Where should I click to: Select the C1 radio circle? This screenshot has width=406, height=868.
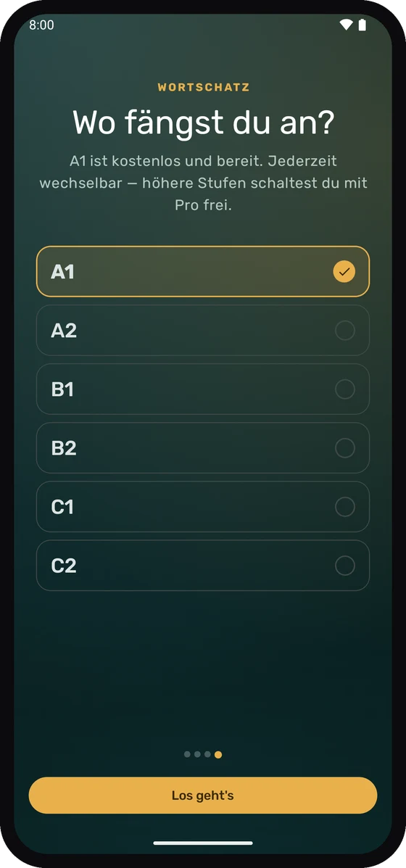pos(345,507)
